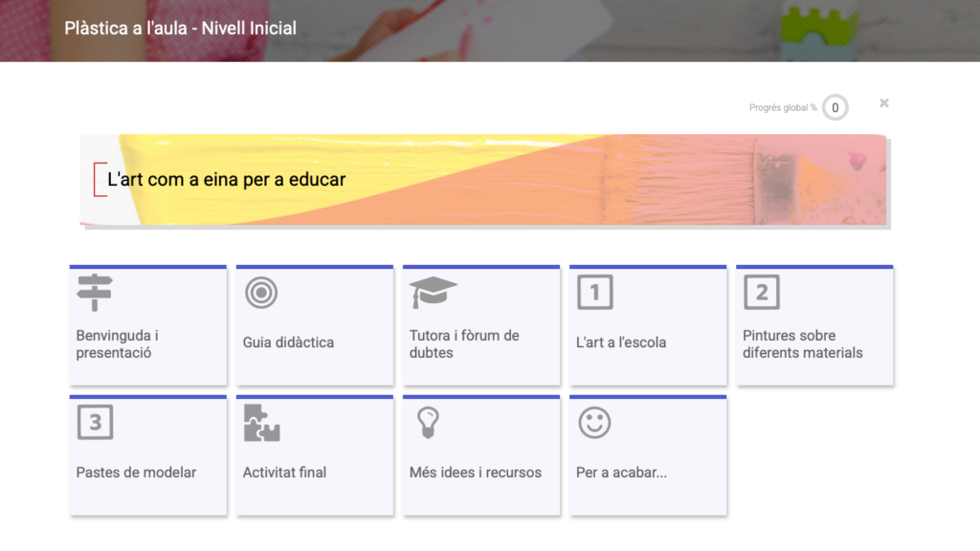Click the global progress percentage circle
Screen dimensions: 980x551
click(835, 108)
